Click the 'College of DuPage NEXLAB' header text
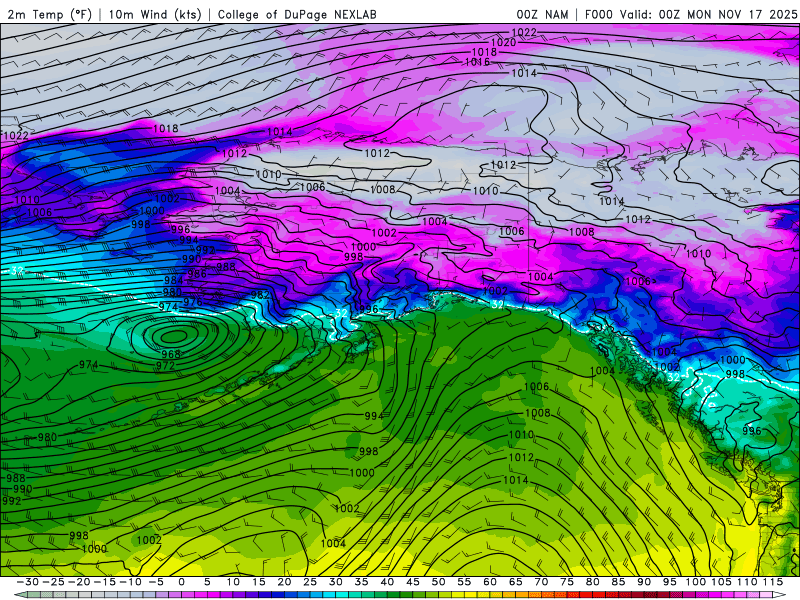This screenshot has height=600, width=800. 297,14
